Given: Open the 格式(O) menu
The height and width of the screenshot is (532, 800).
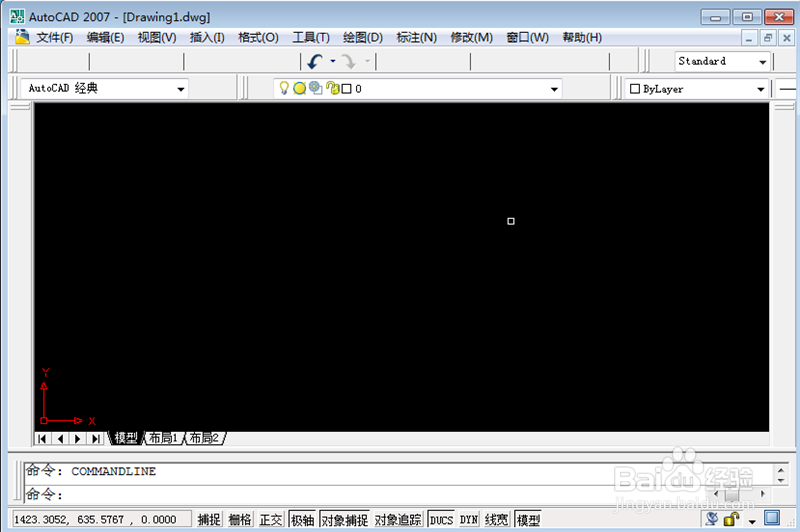Looking at the screenshot, I should [x=258, y=37].
